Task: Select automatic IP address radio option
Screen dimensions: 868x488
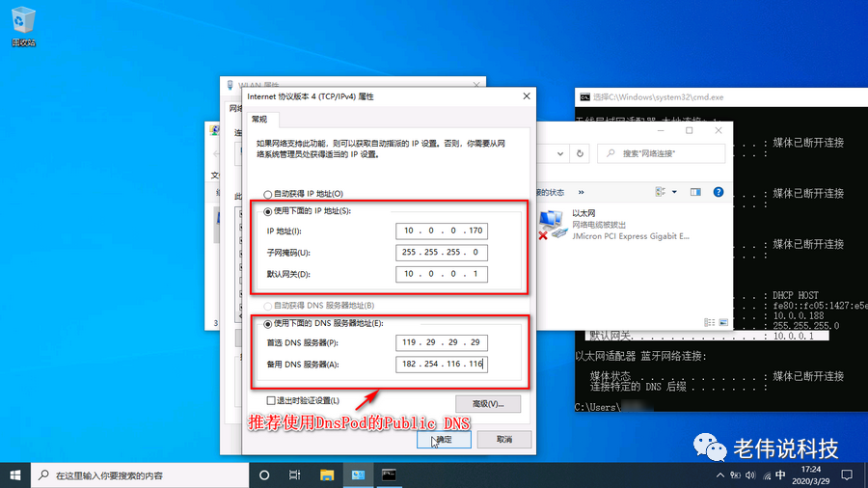Action: click(x=268, y=194)
